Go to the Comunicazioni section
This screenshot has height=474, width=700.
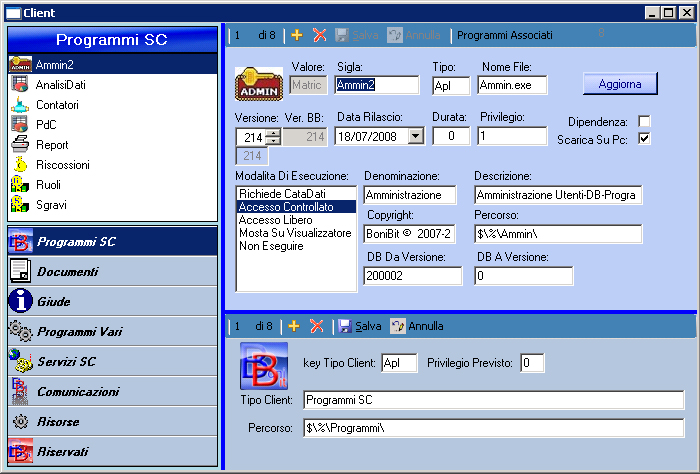click(112, 391)
